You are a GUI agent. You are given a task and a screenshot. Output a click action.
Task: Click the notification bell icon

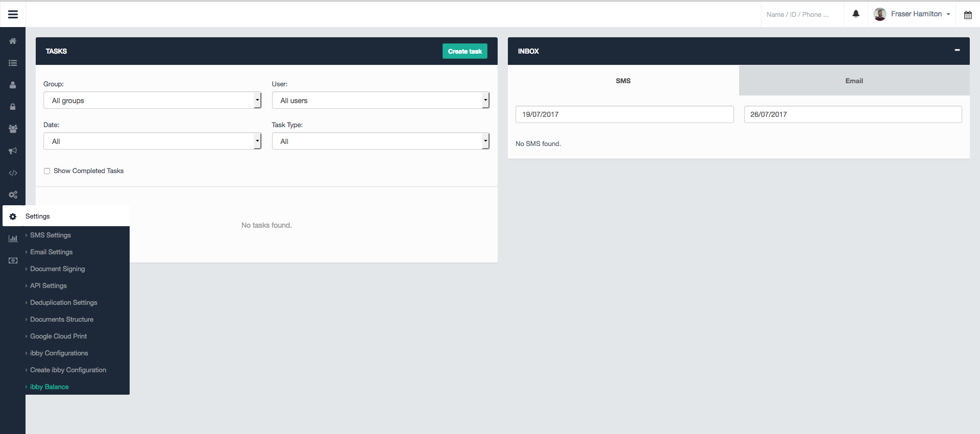pyautogui.click(x=856, y=14)
